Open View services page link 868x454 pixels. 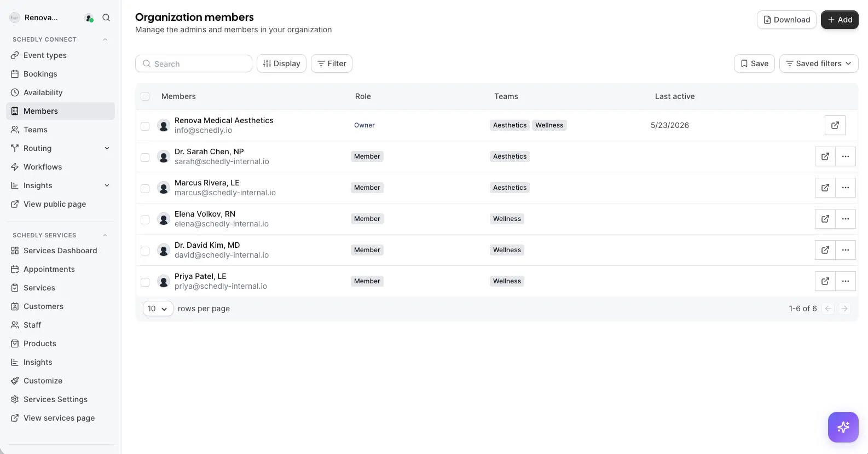60,418
